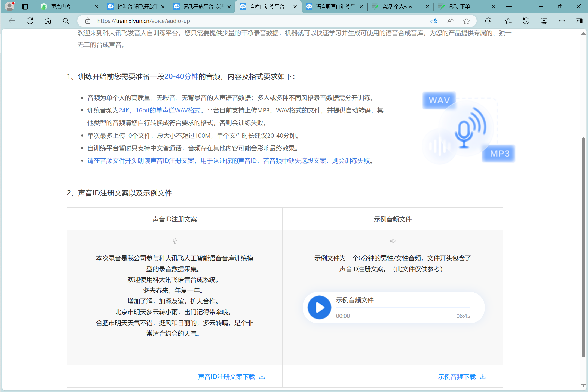View site info lock icon
This screenshot has height=392, width=588.
pyautogui.click(x=88, y=21)
